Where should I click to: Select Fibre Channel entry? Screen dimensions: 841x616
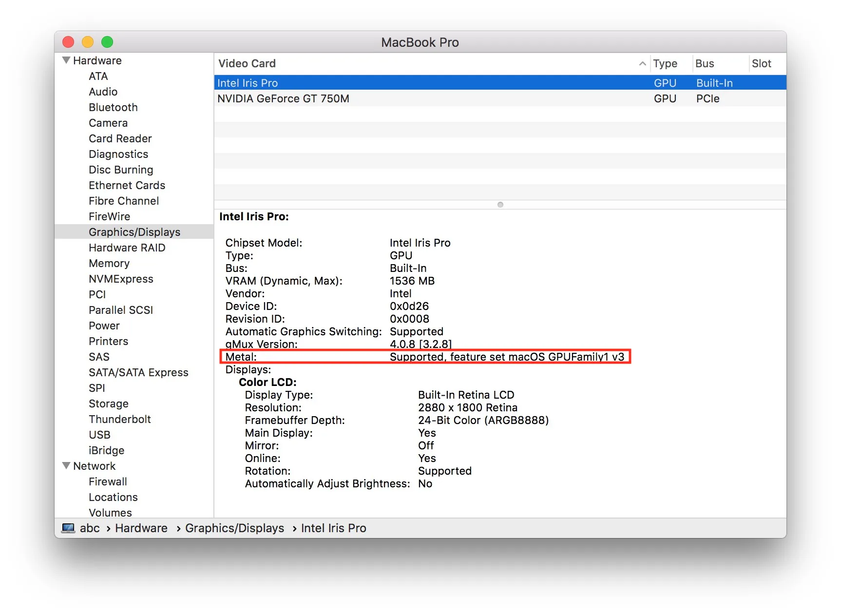(124, 201)
